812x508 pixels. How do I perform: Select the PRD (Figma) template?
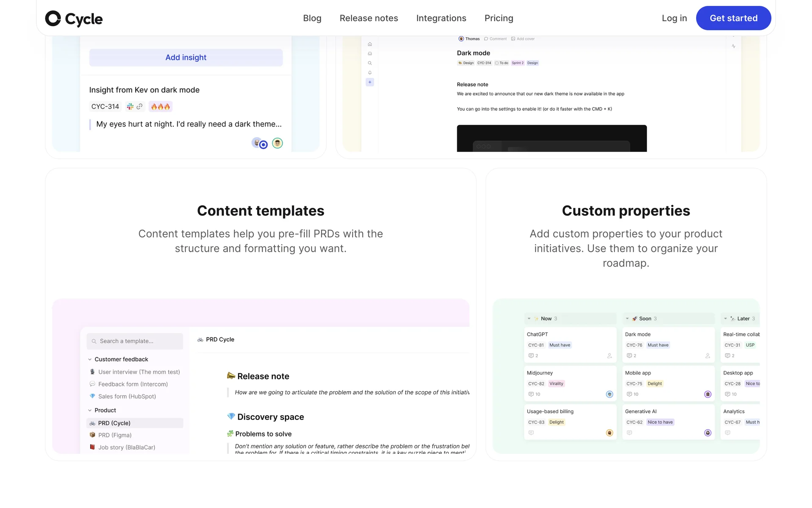[x=115, y=435]
